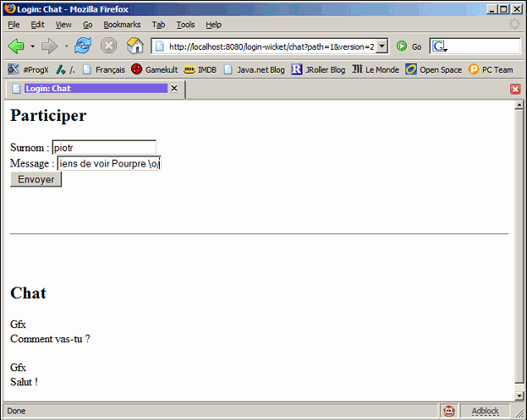Click the green Go button
Viewport: 527px width, 420px height.
tap(409, 46)
